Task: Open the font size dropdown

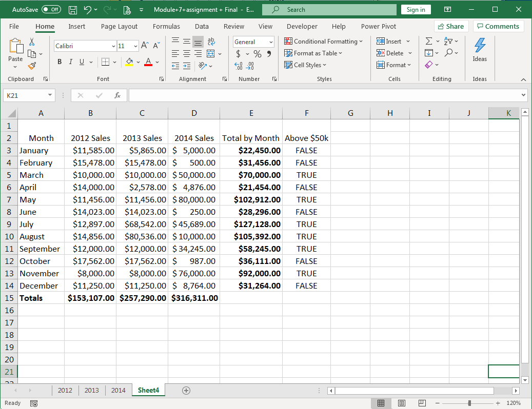Action: 134,46
